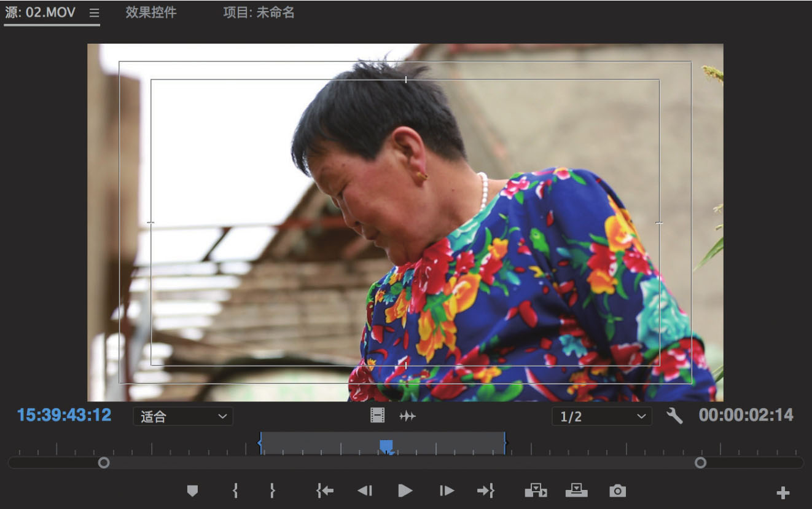Insert the clip into the sequence
The image size is (812, 509).
click(x=536, y=491)
